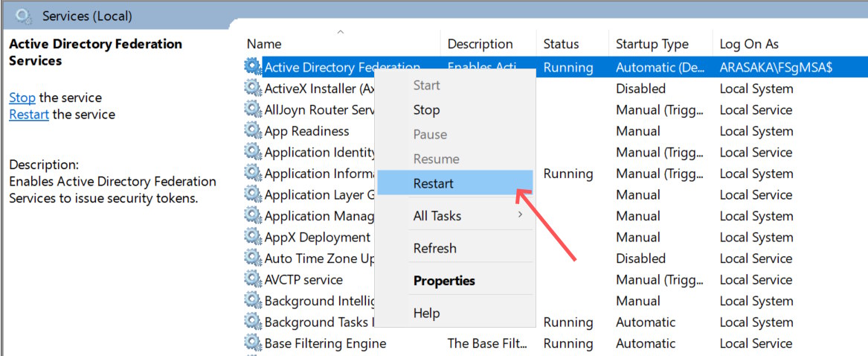Click the AllJoyn Router Service gear icon

(253, 109)
